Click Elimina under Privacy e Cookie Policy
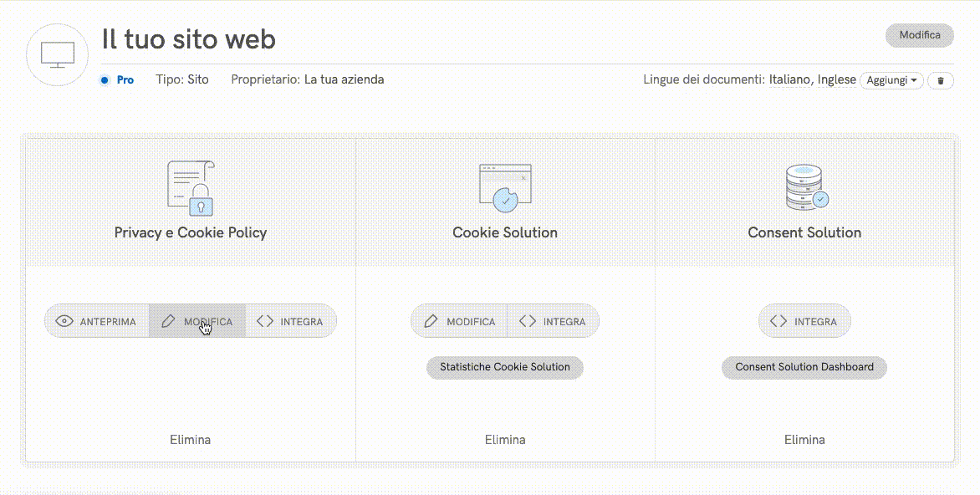 point(191,439)
